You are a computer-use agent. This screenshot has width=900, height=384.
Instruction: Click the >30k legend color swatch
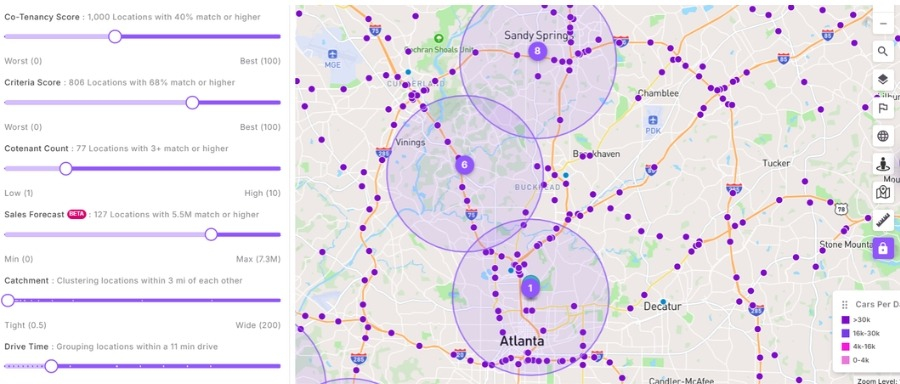pyautogui.click(x=845, y=320)
